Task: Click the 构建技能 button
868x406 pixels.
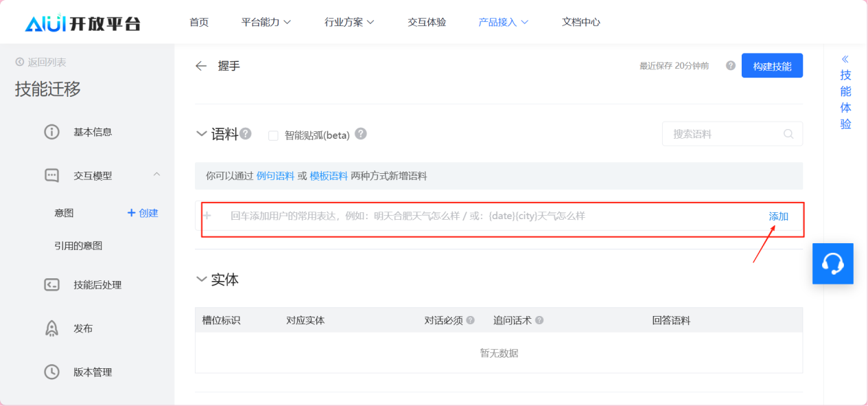Action: (772, 66)
